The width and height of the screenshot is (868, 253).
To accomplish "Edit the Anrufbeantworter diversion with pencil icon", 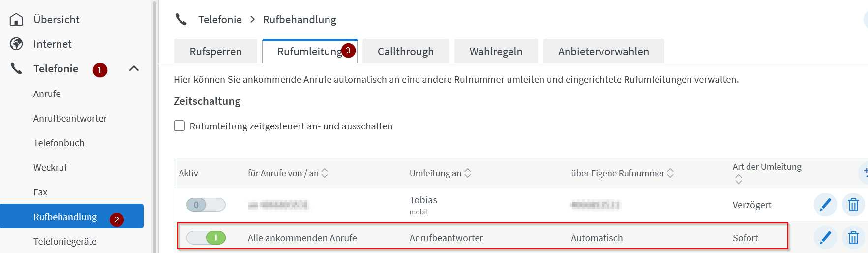I will 825,238.
